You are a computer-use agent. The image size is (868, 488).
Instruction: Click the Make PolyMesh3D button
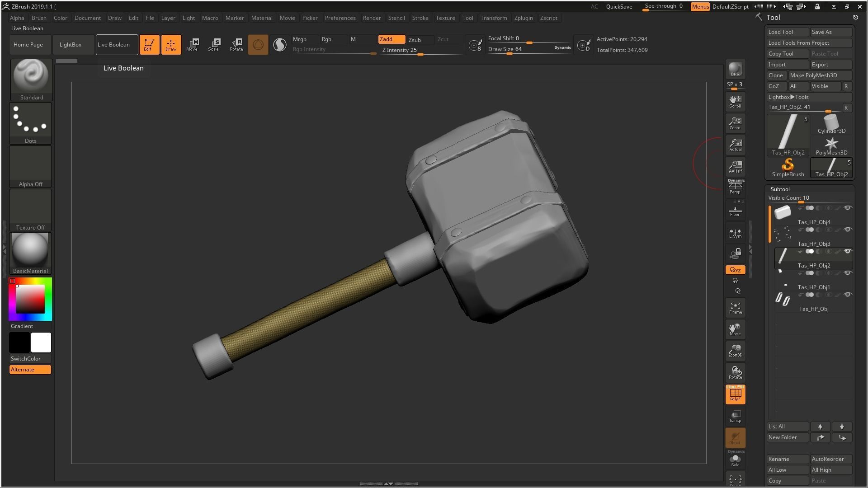[x=820, y=75]
